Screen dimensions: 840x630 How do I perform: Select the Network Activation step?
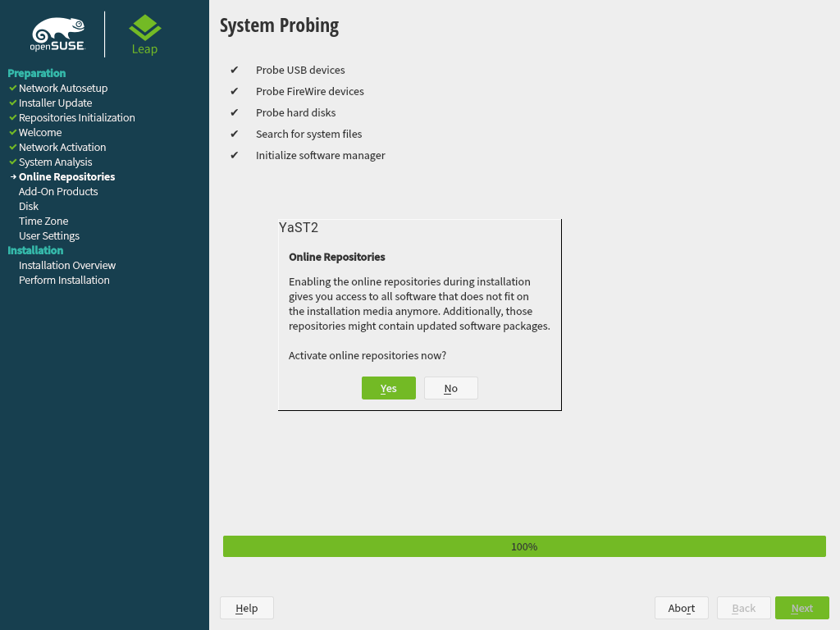click(62, 147)
